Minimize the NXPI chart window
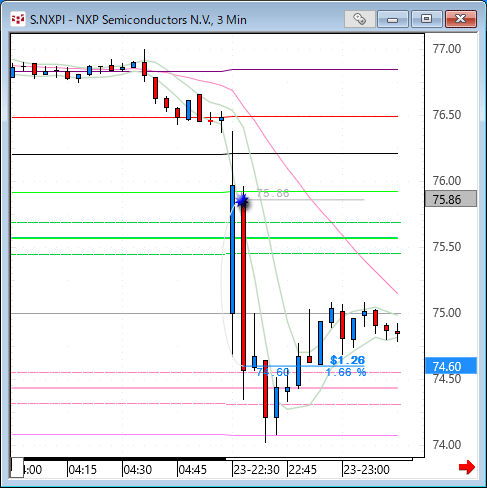The image size is (487, 488). click(x=393, y=19)
